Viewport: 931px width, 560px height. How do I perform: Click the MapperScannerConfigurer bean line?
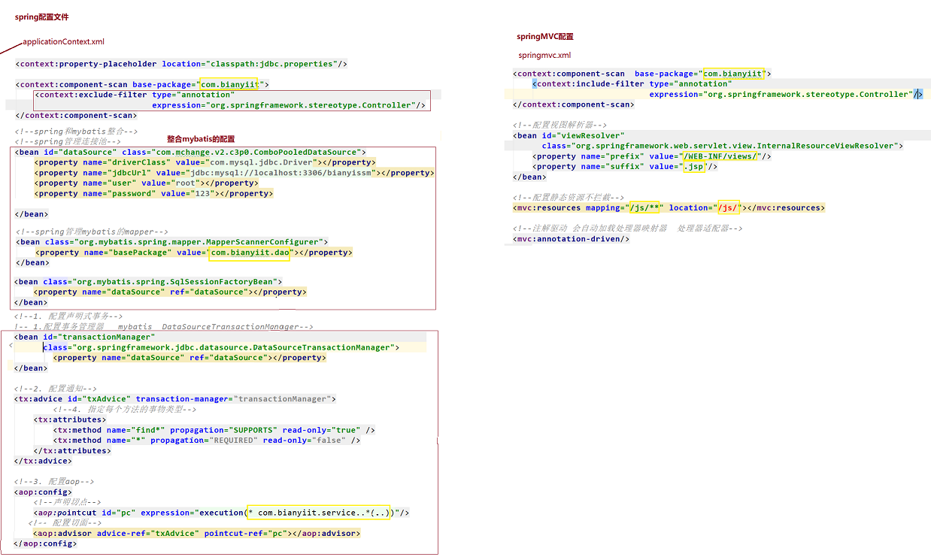[x=171, y=242]
